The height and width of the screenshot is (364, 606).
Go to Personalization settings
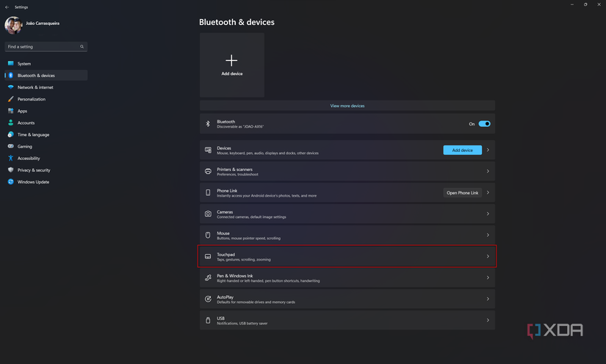(x=32, y=99)
